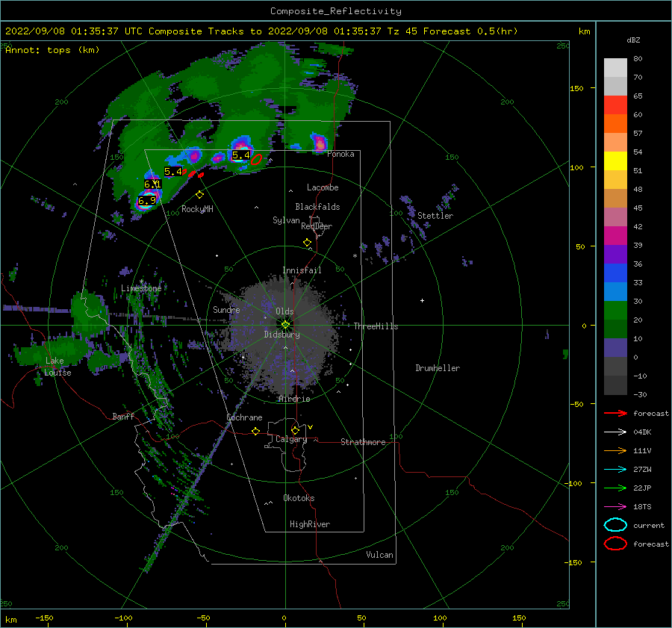Pick the light gray swatch between 80 and 70 dBZ
Screen dimensions: 672x628
(615, 68)
